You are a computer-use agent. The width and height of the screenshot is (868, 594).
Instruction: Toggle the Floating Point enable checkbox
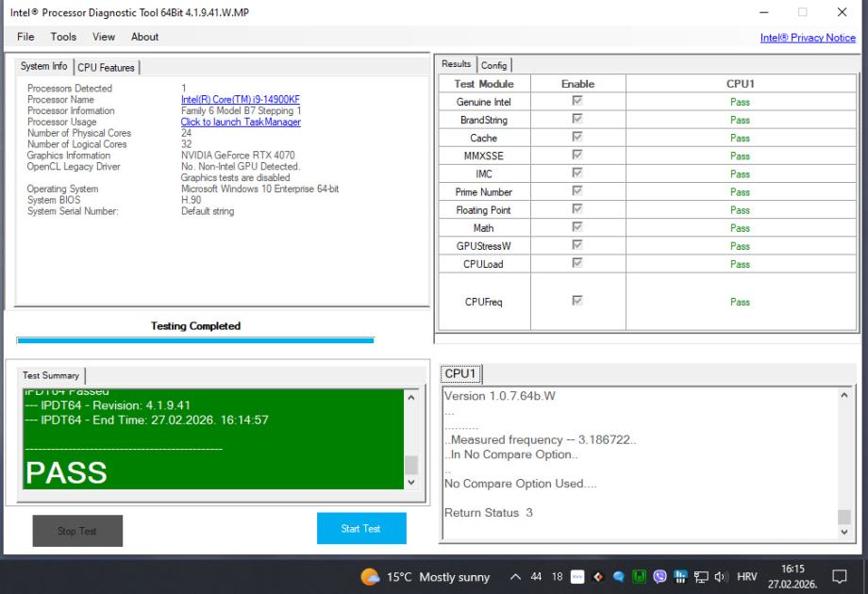[577, 210]
